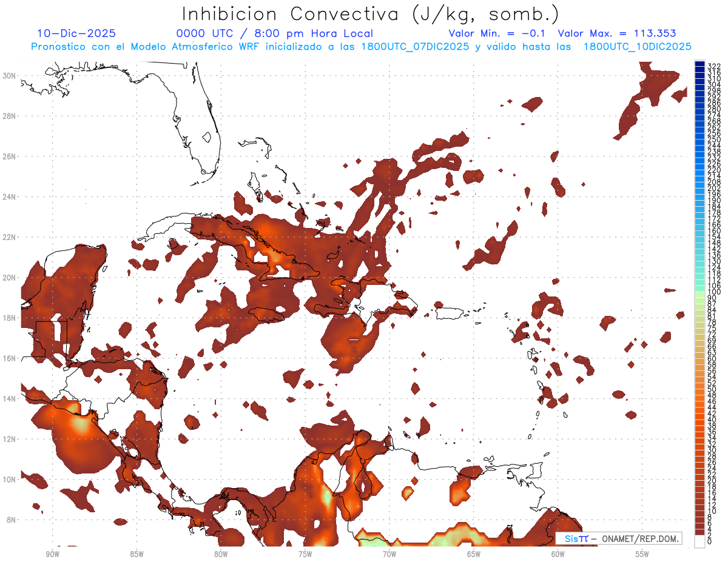Click the 18N latitude label
Image resolution: width=728 pixels, height=562 pixels.
click(8, 318)
